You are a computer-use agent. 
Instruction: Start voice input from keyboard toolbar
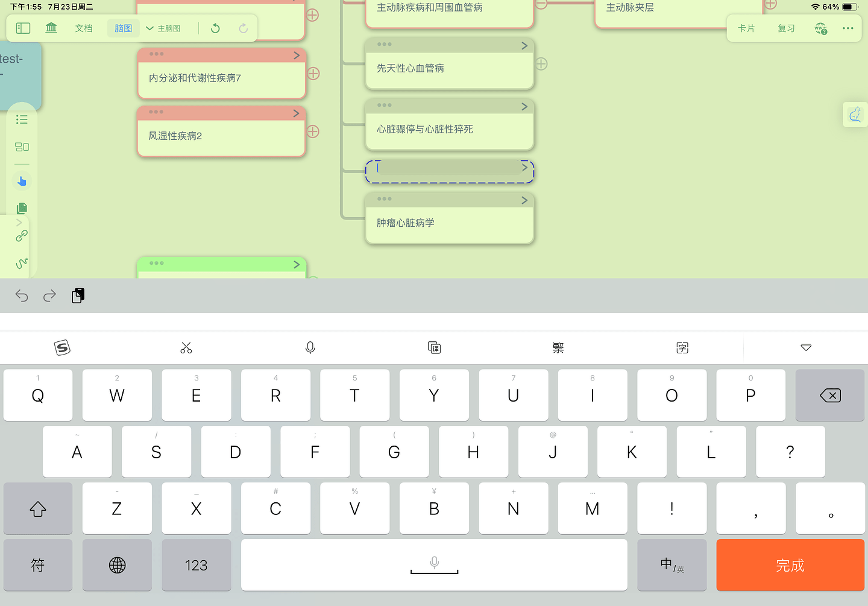(310, 348)
